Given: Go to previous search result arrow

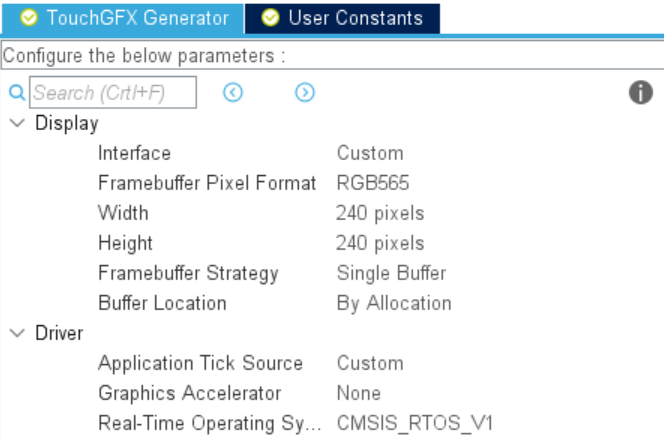Looking at the screenshot, I should point(232,92).
